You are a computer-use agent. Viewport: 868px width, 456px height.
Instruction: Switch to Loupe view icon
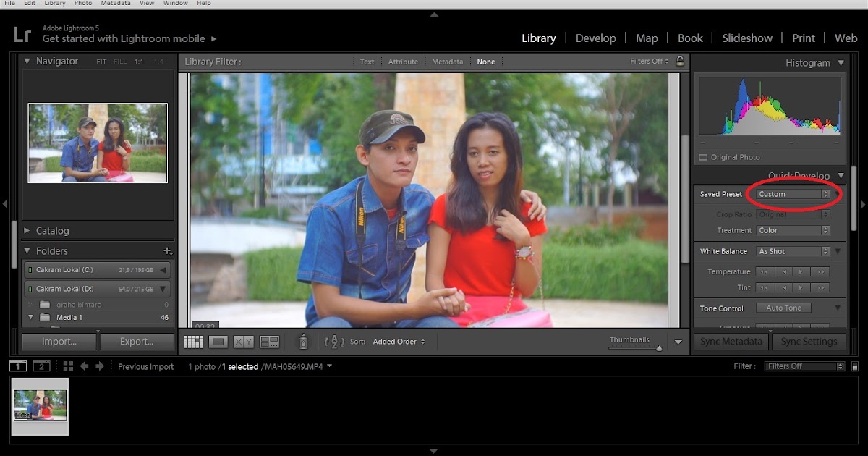218,341
